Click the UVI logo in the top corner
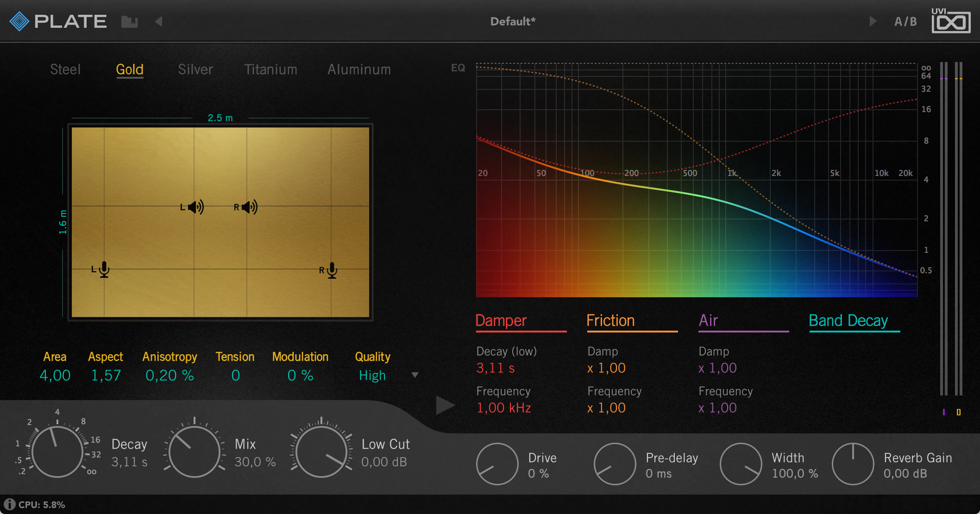This screenshot has height=514, width=980. [952, 21]
